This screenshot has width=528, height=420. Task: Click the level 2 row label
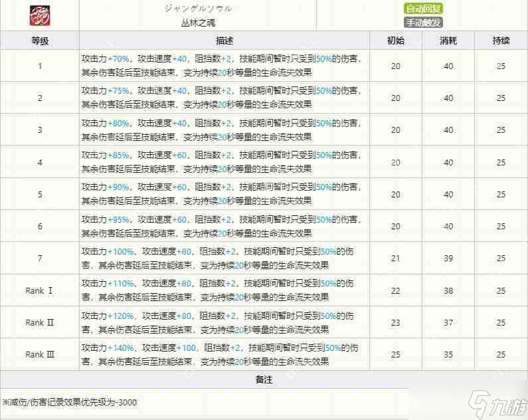click(x=40, y=98)
